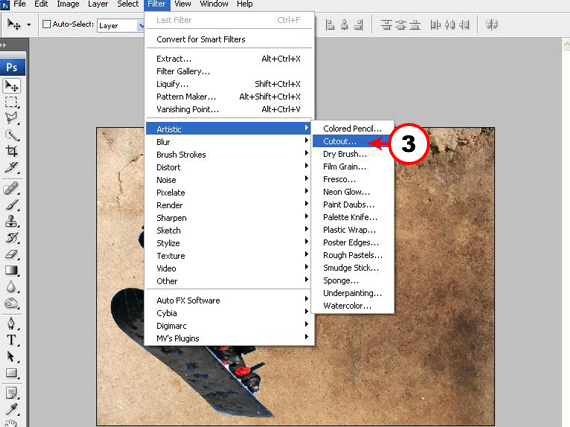The height and width of the screenshot is (427, 570).
Task: Select the Crop tool
Action: click(11, 151)
